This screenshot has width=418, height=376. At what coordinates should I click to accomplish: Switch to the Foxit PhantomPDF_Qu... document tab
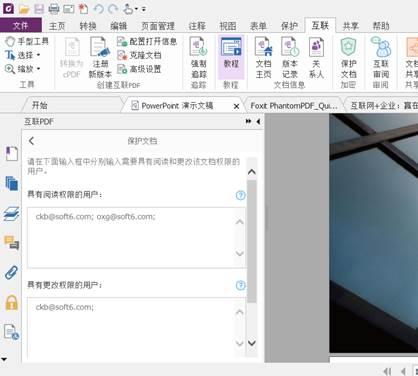(294, 106)
